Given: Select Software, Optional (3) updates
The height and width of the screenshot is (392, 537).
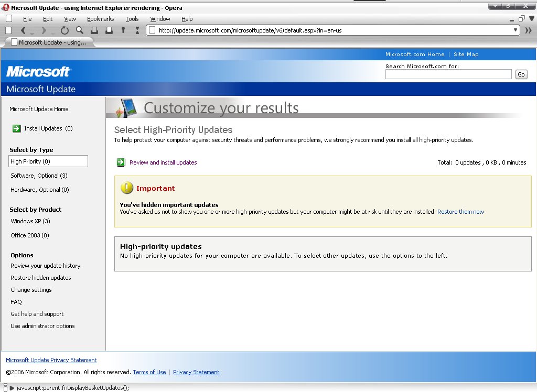Looking at the screenshot, I should [39, 176].
